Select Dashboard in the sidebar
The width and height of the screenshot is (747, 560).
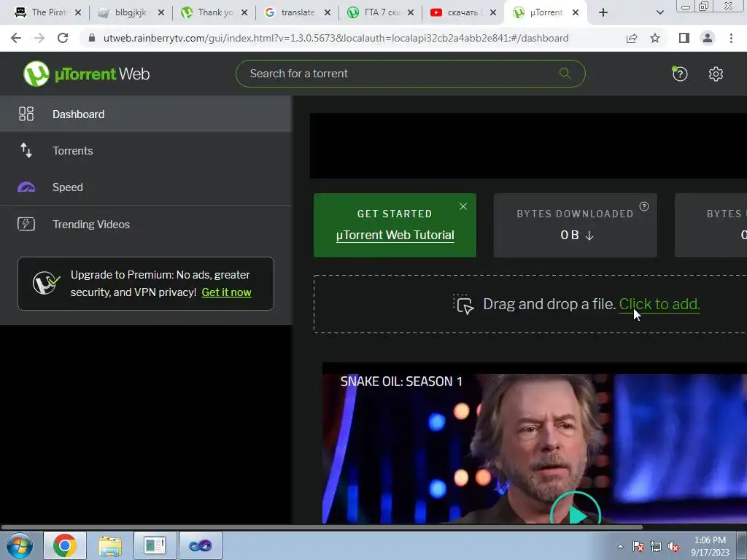pos(146,114)
